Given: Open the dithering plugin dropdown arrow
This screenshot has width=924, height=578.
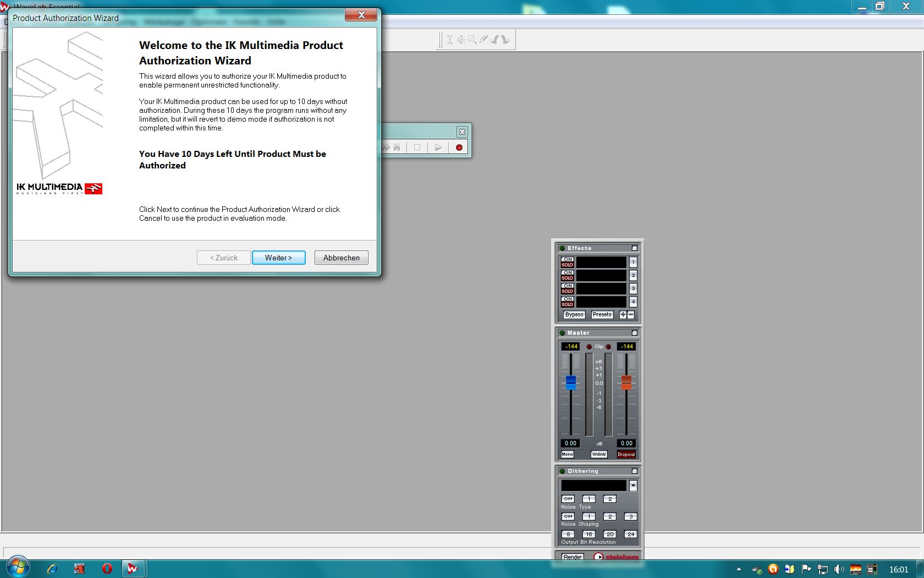Looking at the screenshot, I should (x=633, y=486).
